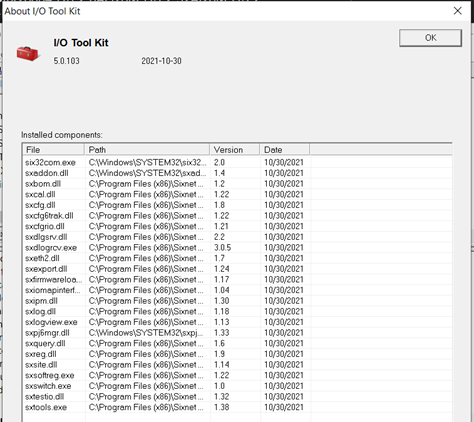Viewport: 474px width, 422px height.
Task: Select the sxlogview.exe file entry
Action: click(x=51, y=322)
